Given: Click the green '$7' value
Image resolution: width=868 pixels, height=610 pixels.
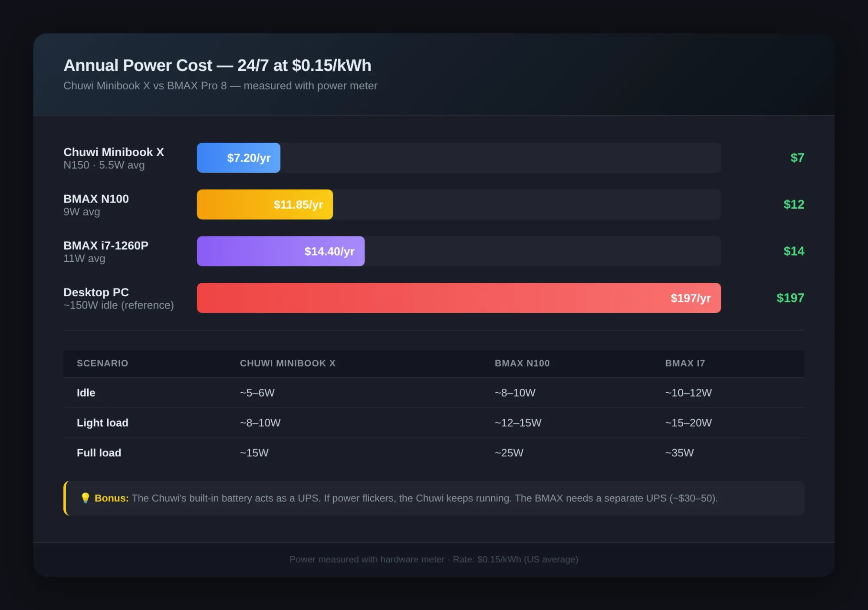Looking at the screenshot, I should coord(797,157).
